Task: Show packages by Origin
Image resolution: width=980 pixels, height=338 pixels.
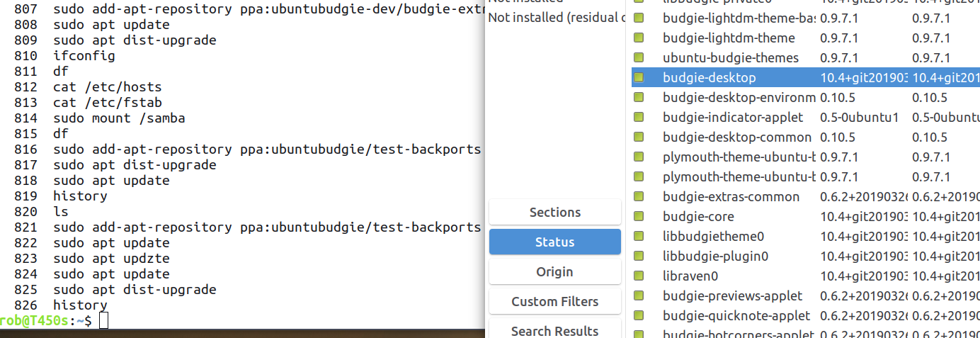Action: pos(555,271)
